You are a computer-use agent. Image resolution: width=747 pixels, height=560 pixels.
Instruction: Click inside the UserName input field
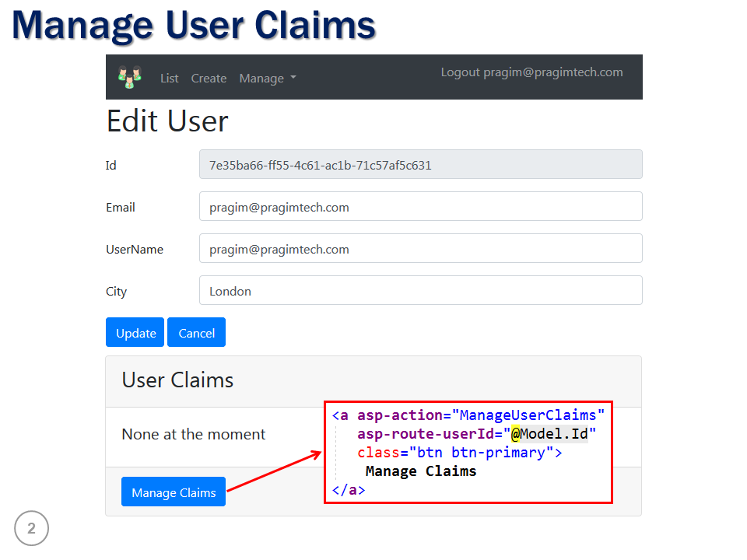pos(420,248)
